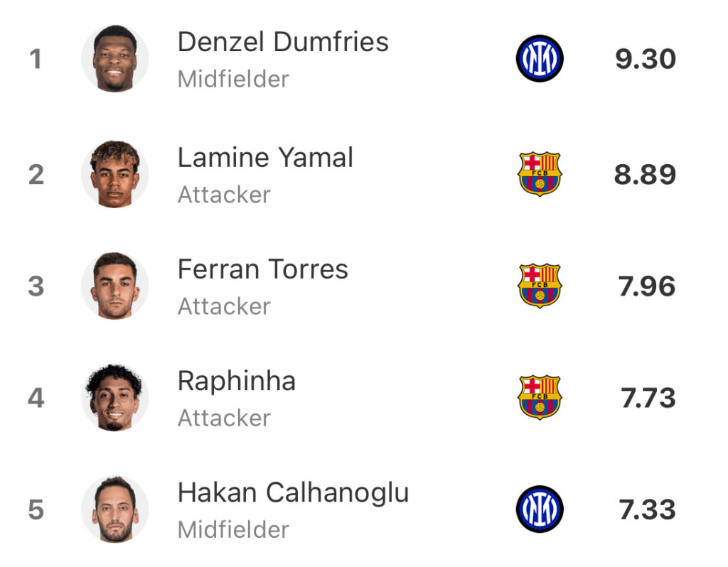This screenshot has width=728, height=567.
Task: Click Barcelona crest next to Lamine Yamal
Action: [x=540, y=174]
